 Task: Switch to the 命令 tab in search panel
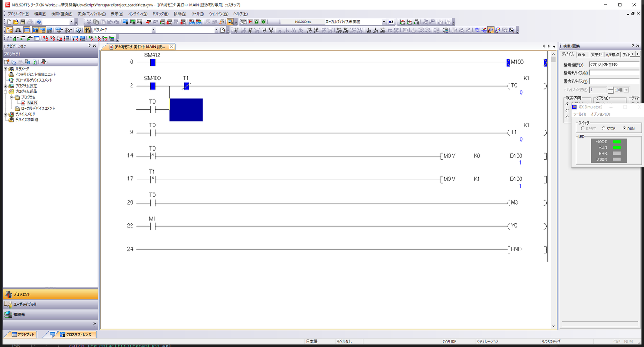tap(581, 54)
